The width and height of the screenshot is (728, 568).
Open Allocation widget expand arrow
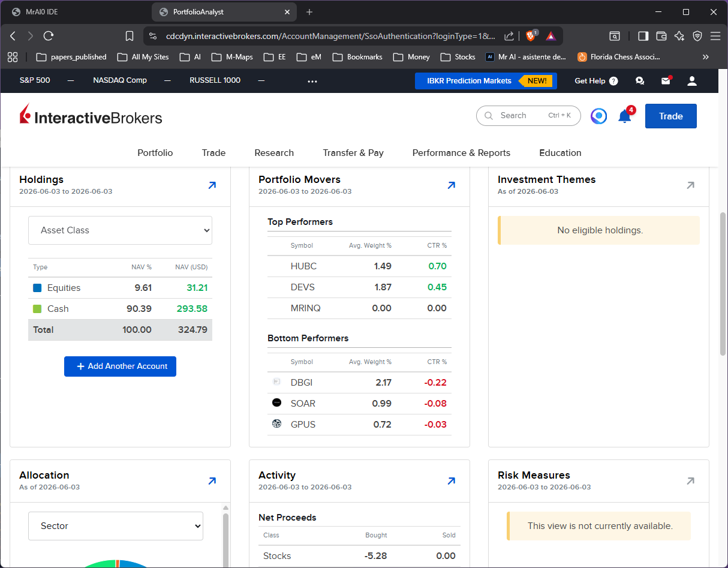tap(212, 481)
